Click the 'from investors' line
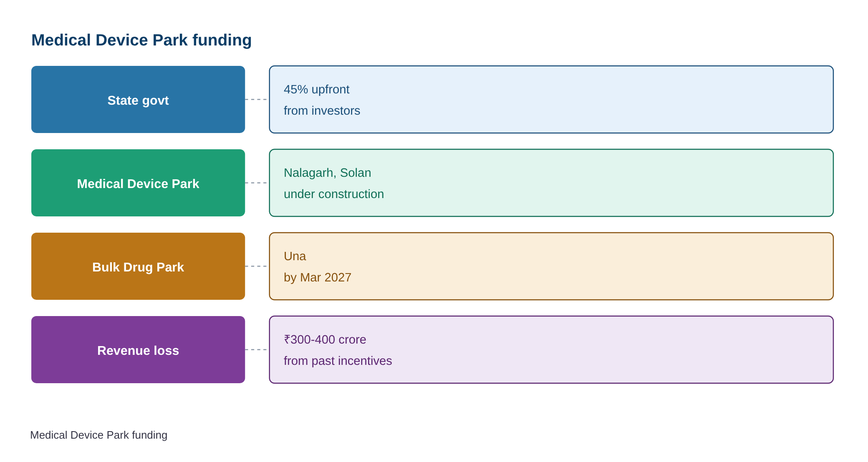Image resolution: width=868 pixels, height=462 pixels. tap(322, 110)
